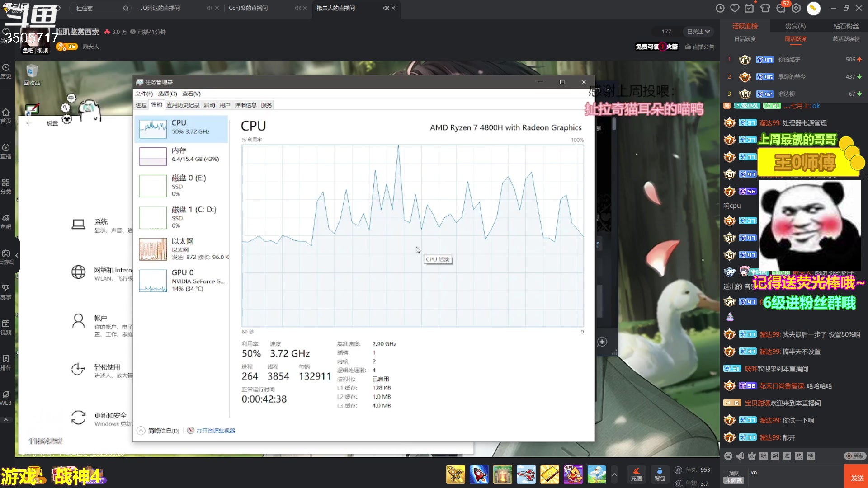Open the 背包 backpack icon
Image resolution: width=868 pixels, height=488 pixels.
(660, 474)
